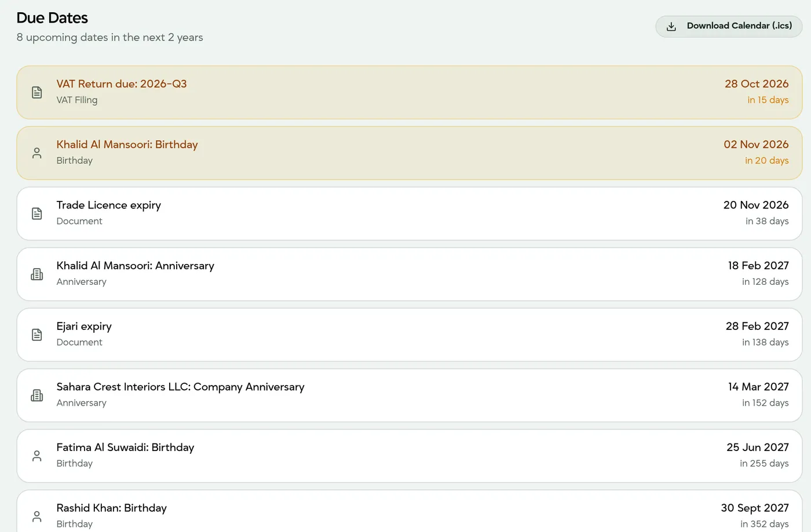Open the VAT Return due: 2026-Q3 entry
Image resolution: width=811 pixels, height=532 pixels.
point(122,84)
